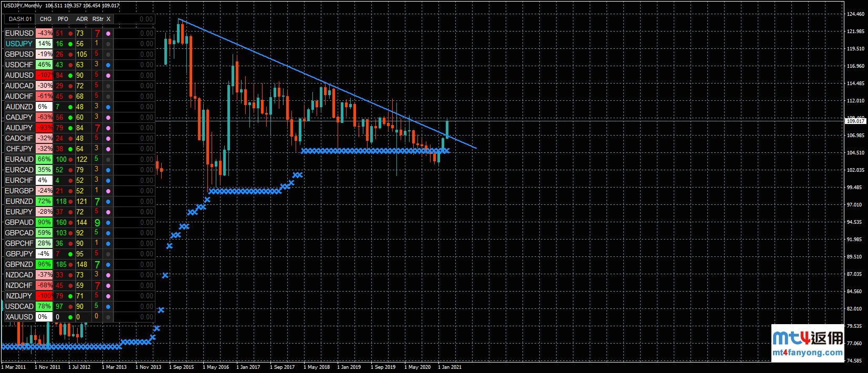Click the green PFO dot in the USDJPY row
The width and height of the screenshot is (868, 373).
tap(70, 44)
